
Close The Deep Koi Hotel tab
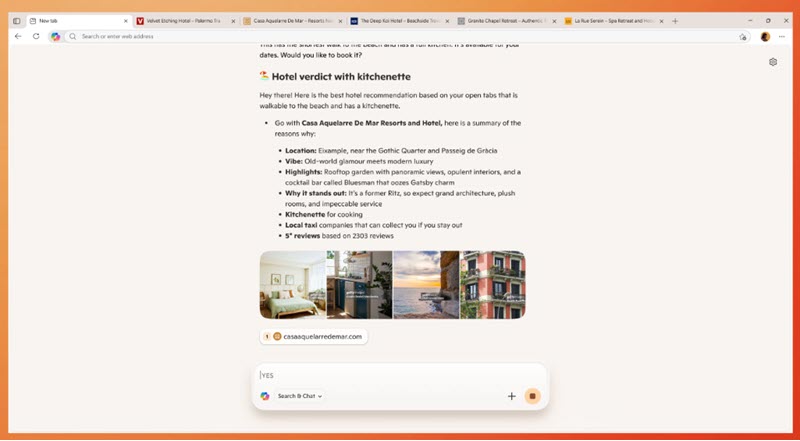[447, 21]
